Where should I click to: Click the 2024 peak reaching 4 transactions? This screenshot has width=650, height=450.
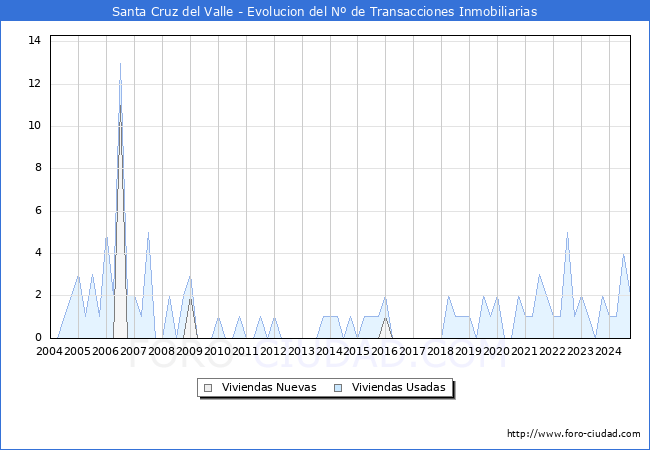point(624,254)
